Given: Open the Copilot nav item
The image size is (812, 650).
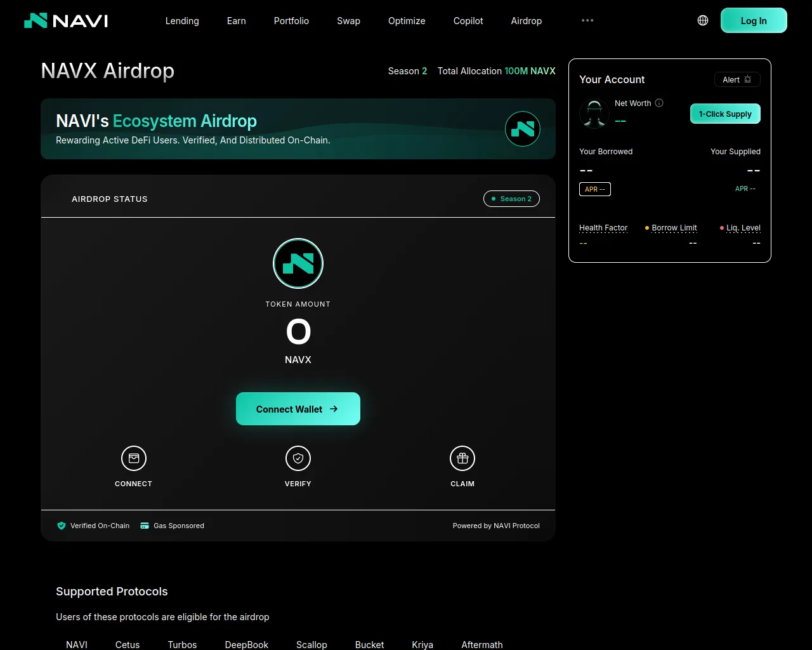Looking at the screenshot, I should 468,21.
